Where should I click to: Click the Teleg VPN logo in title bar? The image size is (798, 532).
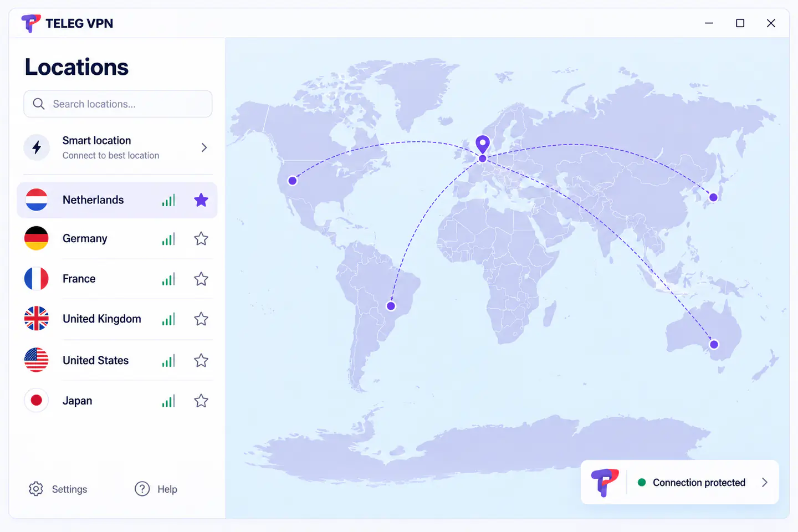30,23
